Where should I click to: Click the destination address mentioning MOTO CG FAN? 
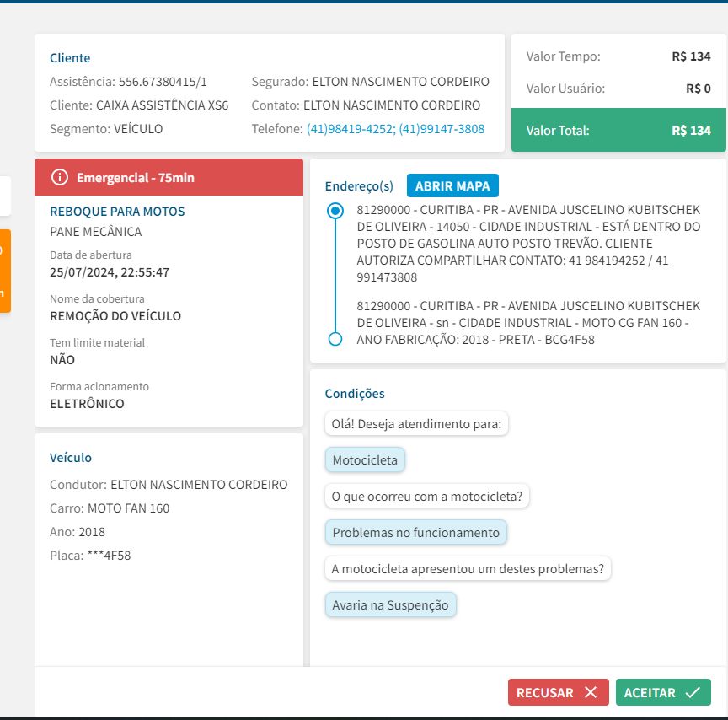pyautogui.click(x=528, y=323)
